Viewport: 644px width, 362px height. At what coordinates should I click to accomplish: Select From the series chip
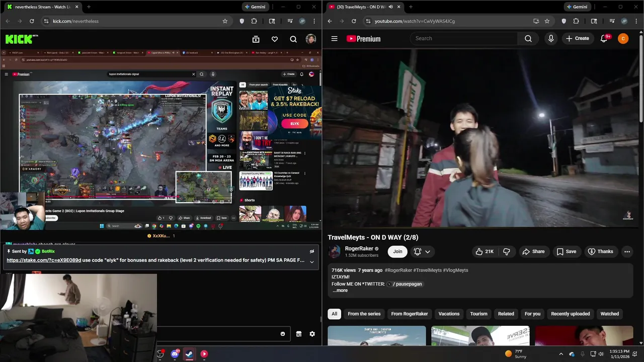tap(364, 314)
